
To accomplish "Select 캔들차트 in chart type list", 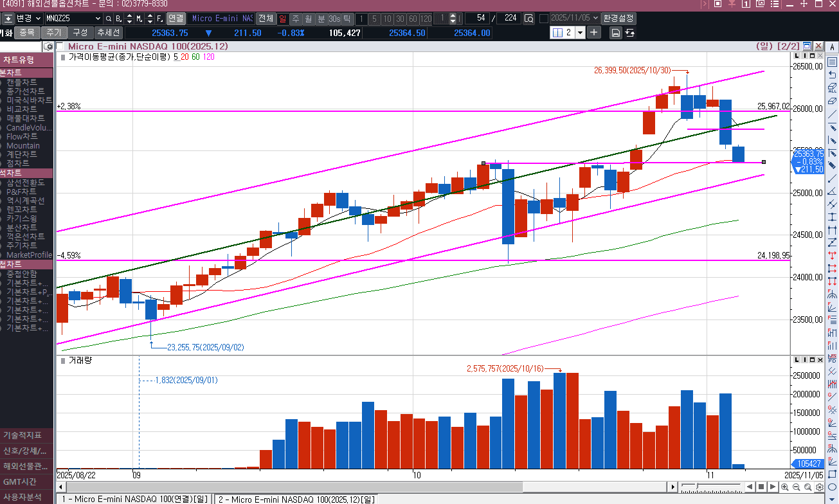I will click(21, 82).
